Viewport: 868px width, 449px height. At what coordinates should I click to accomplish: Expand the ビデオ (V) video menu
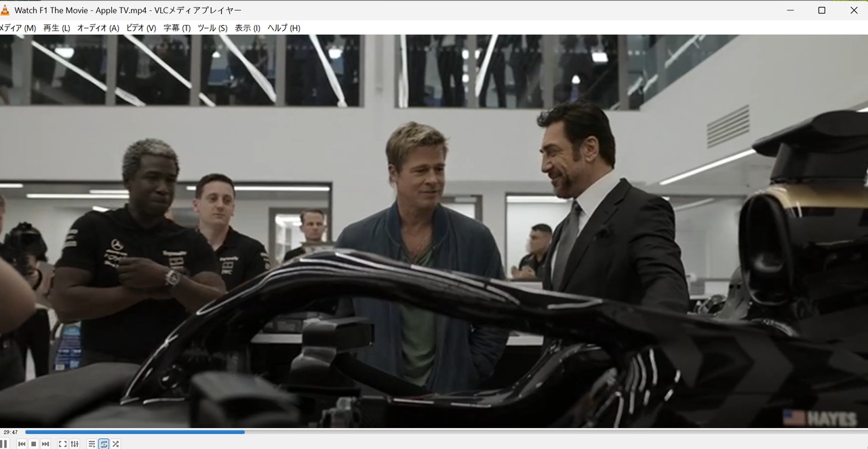pyautogui.click(x=141, y=28)
